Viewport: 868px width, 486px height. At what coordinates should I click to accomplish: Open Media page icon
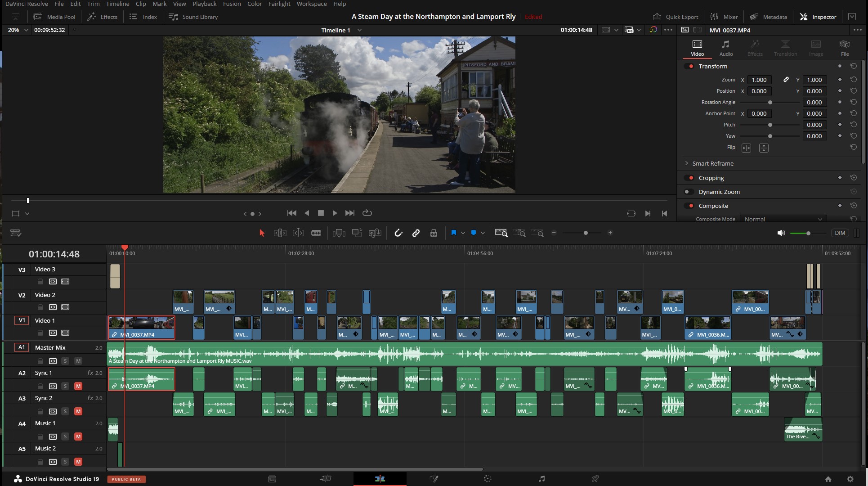pos(272,479)
